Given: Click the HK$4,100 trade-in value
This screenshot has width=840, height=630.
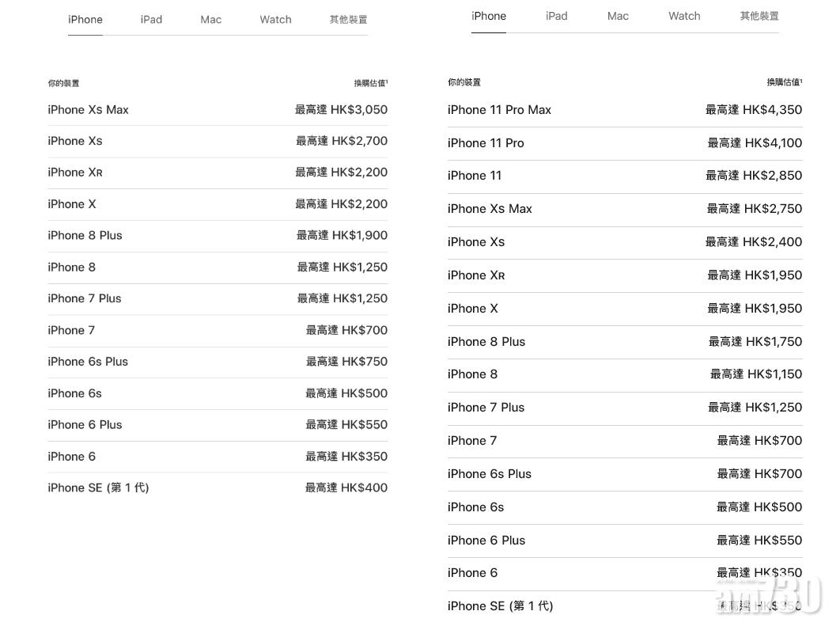Looking at the screenshot, I should pyautogui.click(x=755, y=143).
